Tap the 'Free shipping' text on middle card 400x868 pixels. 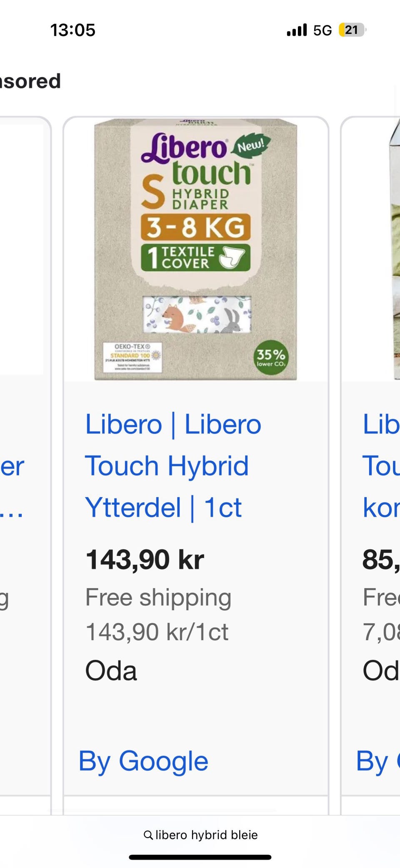pos(158,597)
